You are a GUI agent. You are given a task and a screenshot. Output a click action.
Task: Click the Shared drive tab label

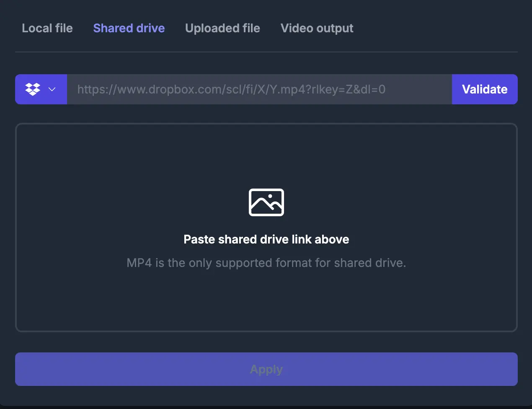click(x=129, y=28)
